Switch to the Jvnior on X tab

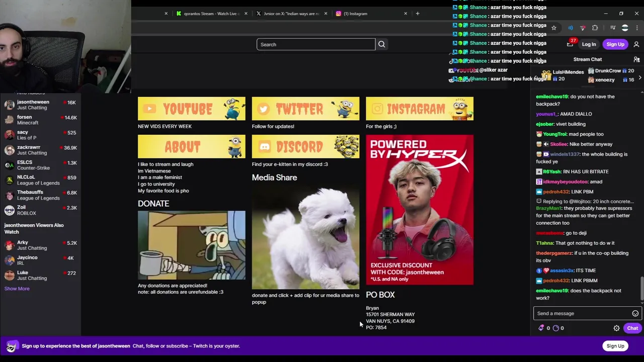[x=291, y=14]
